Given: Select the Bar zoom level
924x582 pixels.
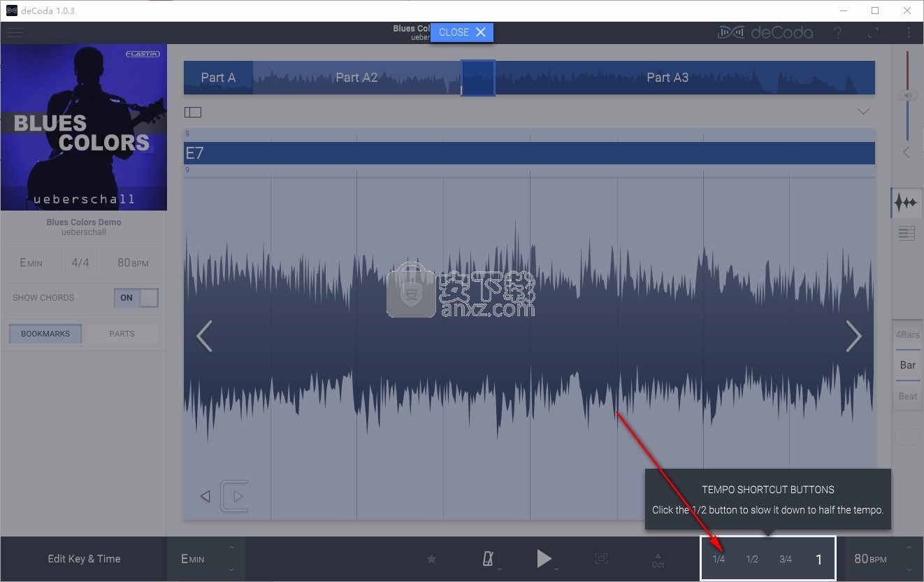Looking at the screenshot, I should coord(908,365).
